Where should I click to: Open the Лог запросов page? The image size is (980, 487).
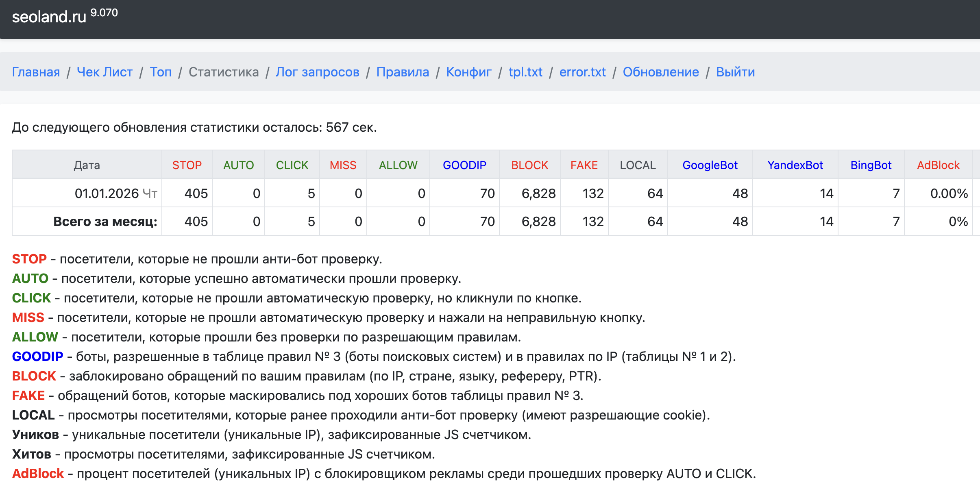317,72
